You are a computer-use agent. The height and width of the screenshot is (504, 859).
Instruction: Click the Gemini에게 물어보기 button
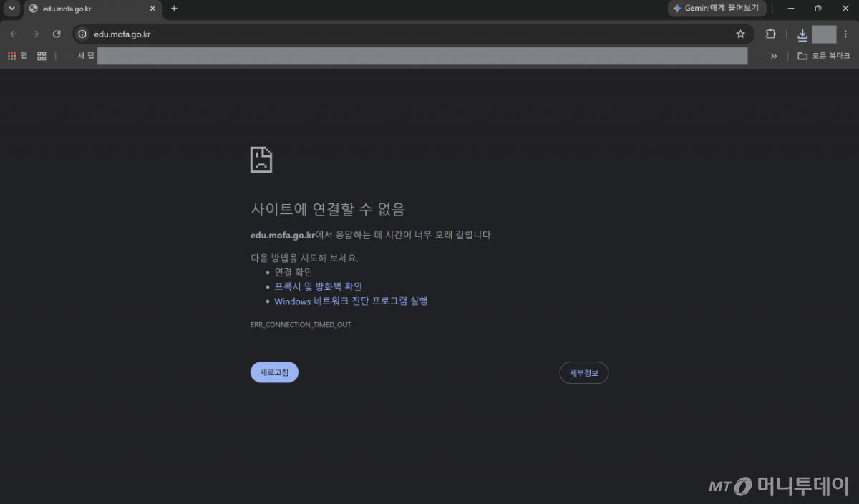717,9
